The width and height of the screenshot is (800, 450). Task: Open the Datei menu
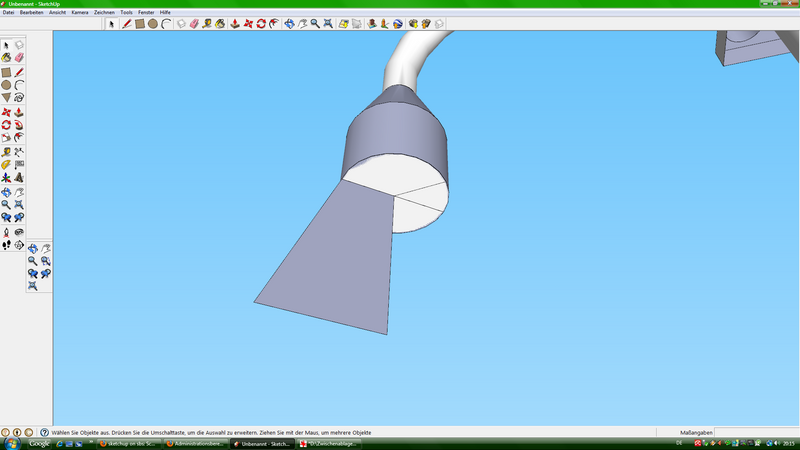8,12
